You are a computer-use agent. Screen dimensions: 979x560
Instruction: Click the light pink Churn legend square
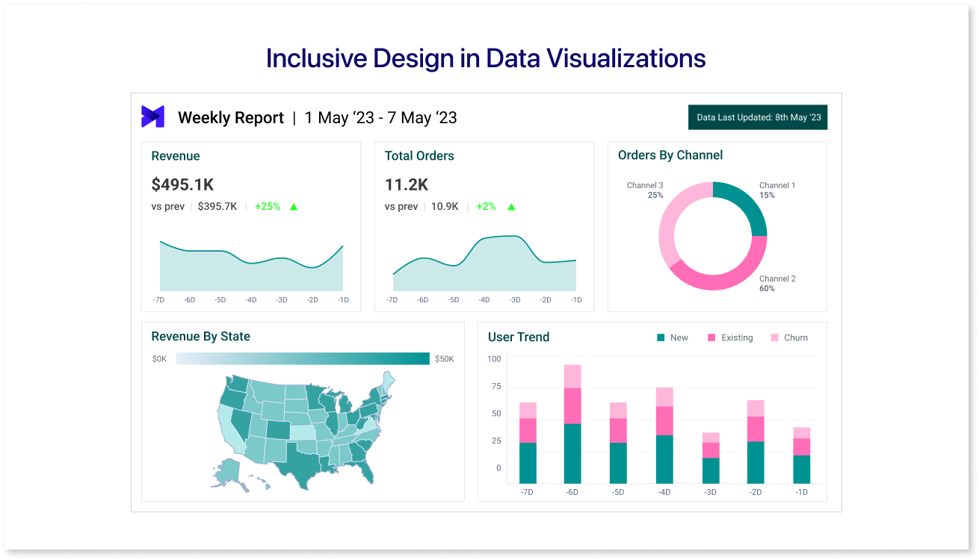[x=774, y=337]
